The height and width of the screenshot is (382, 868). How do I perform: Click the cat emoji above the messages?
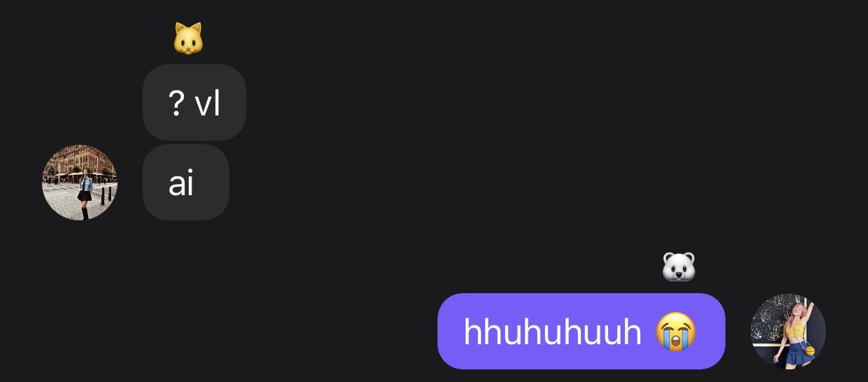pos(188,38)
